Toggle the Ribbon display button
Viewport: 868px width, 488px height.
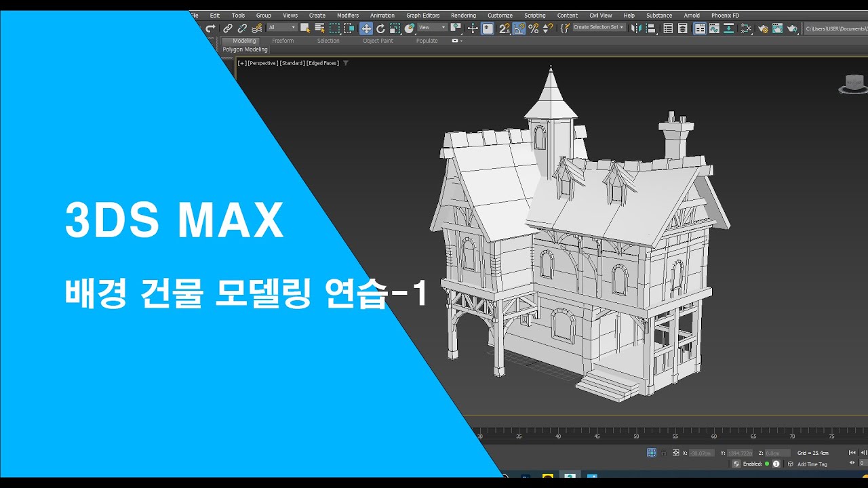[699, 28]
